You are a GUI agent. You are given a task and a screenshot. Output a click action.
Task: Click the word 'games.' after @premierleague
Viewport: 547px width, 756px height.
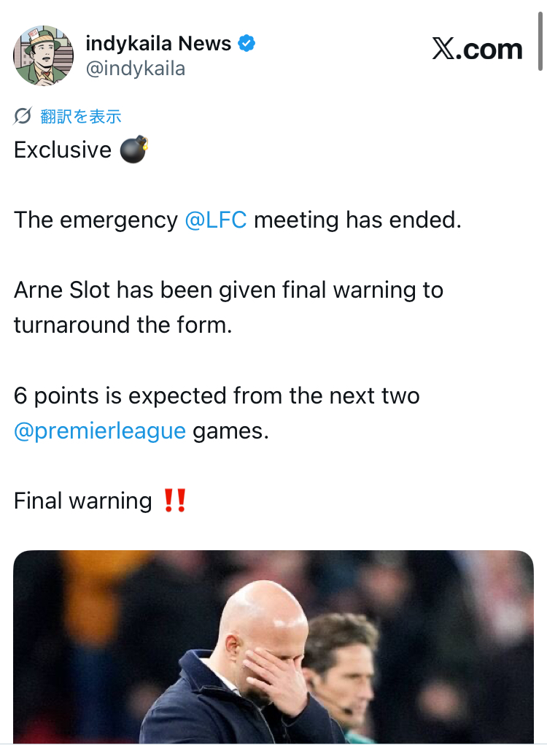tap(230, 431)
